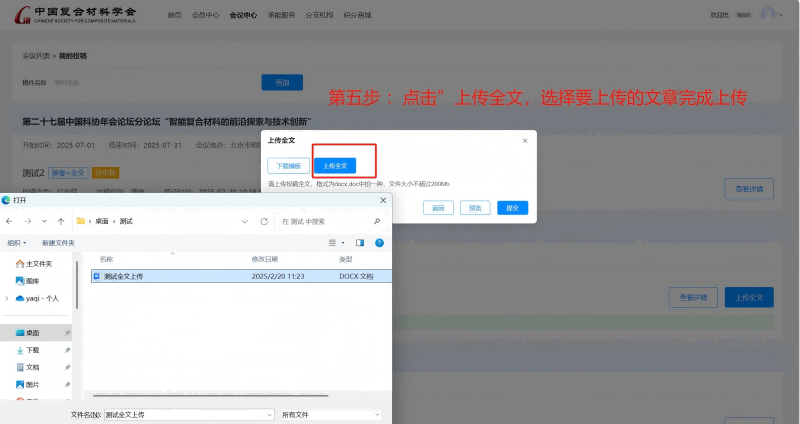The height and width of the screenshot is (424, 800).
Task: Click the back arrow in file dialog
Action: (11, 221)
